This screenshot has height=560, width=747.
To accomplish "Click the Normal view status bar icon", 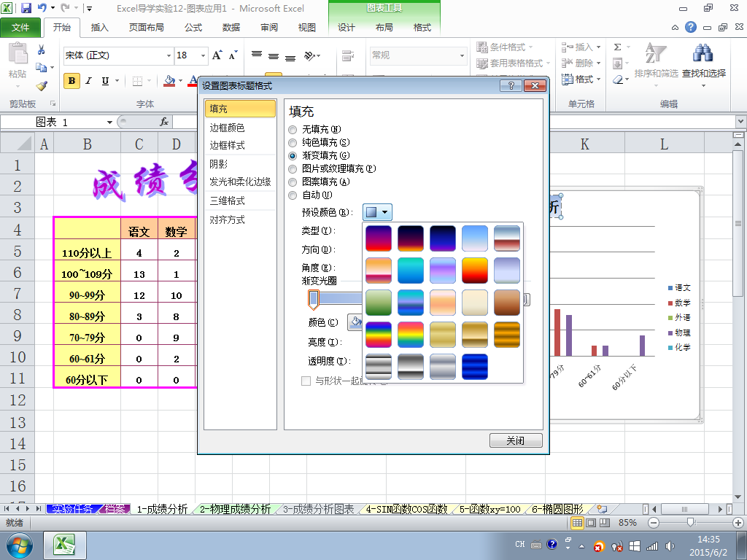I will (x=578, y=522).
